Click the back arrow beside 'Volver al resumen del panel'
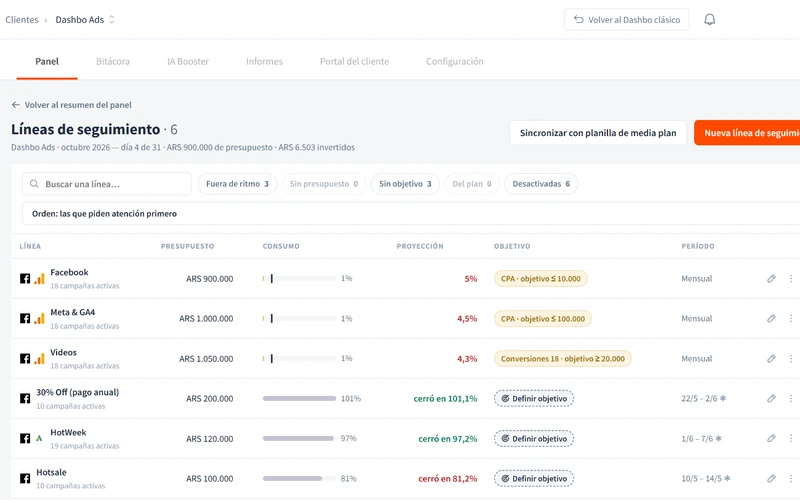Image resolution: width=800 pixels, height=500 pixels. point(16,105)
